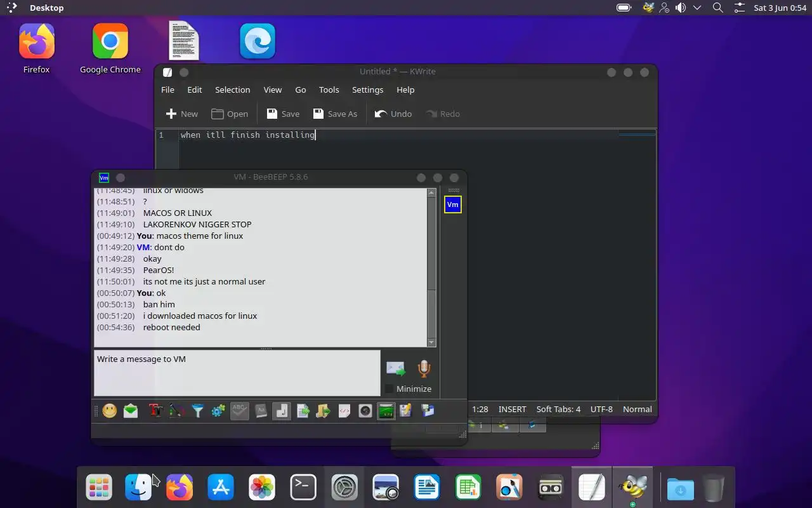Open the Terminal icon in dock
The image size is (812, 508).
click(303, 488)
